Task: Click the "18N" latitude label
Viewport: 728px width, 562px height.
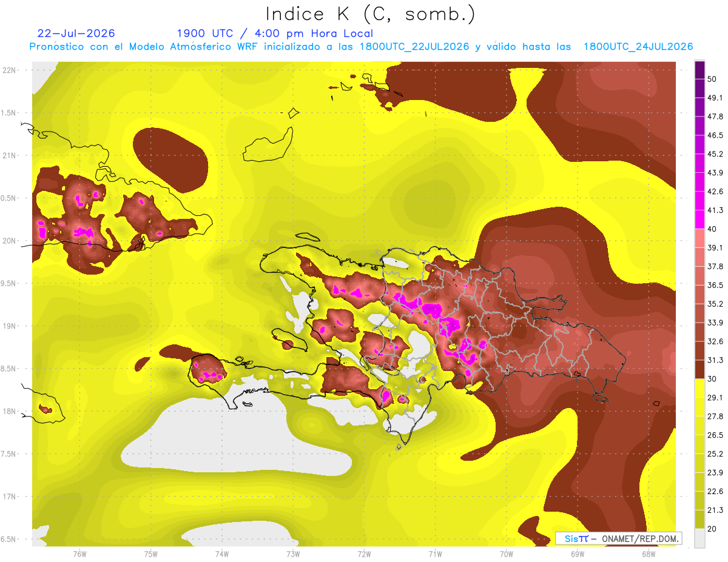Action: [10, 412]
